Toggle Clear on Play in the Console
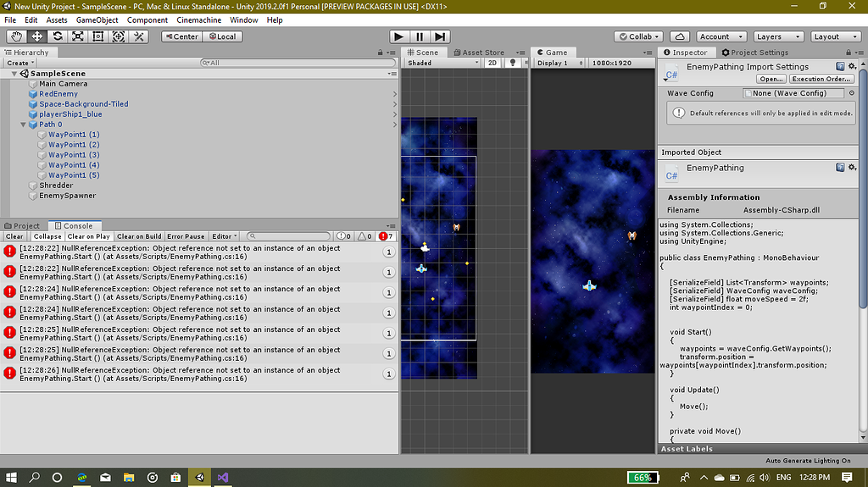The height and width of the screenshot is (487, 868). click(x=89, y=236)
